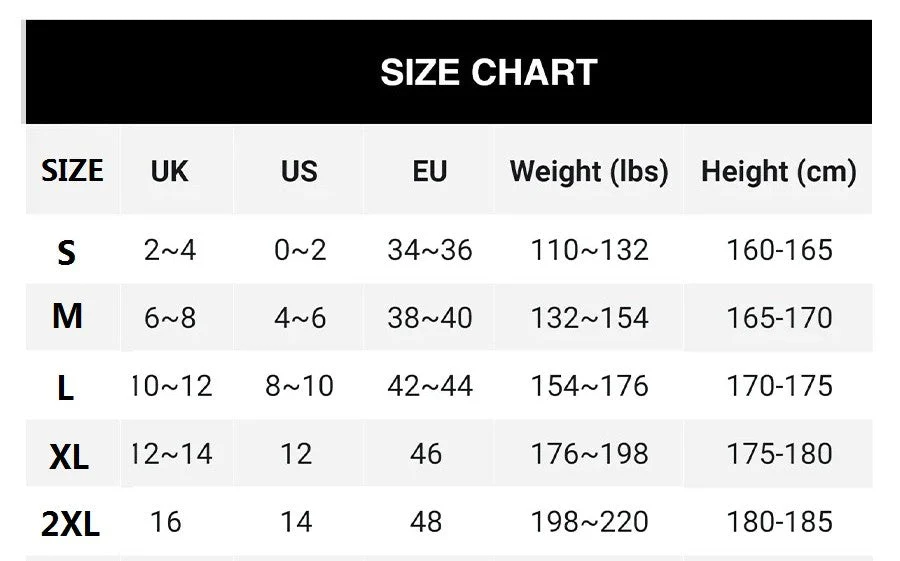Select the 165-170 height cell
The height and width of the screenshot is (561, 900).
tap(779, 318)
